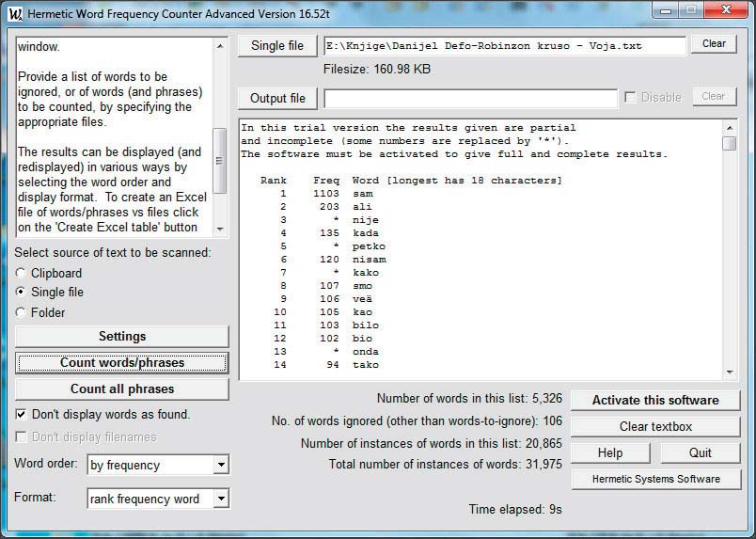Click the word 'bilo' in results

point(366,325)
